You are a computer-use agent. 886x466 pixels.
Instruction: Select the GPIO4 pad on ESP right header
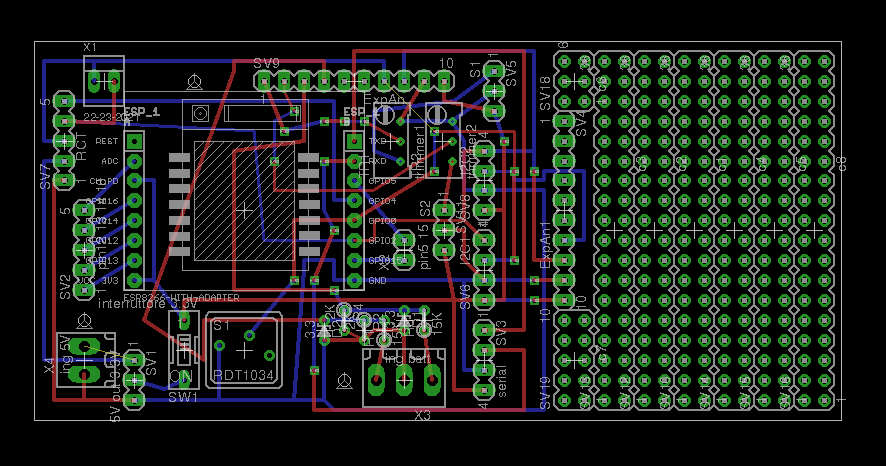pyautogui.click(x=354, y=201)
